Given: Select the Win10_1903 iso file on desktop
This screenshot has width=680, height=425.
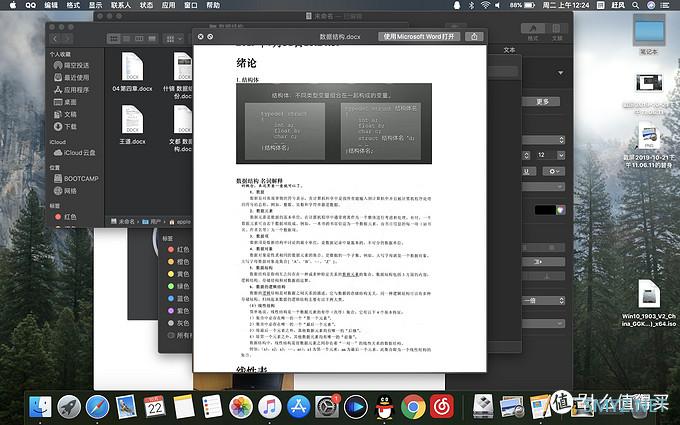Looking at the screenshot, I should tap(649, 304).
